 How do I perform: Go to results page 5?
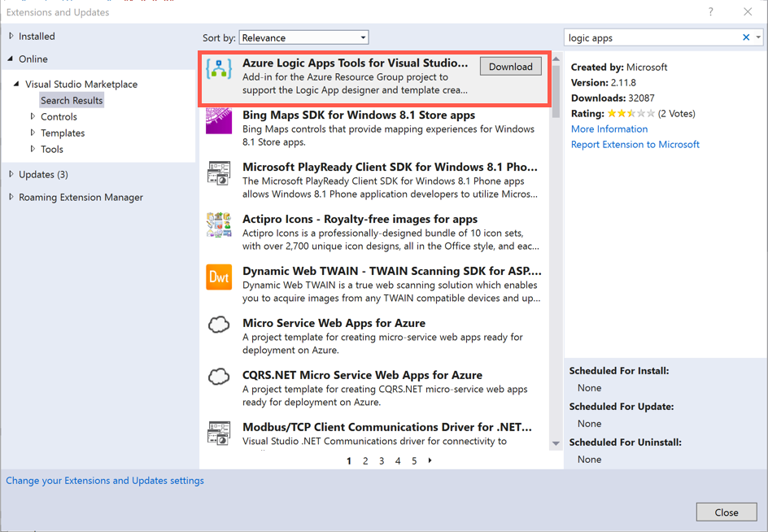[x=414, y=461]
